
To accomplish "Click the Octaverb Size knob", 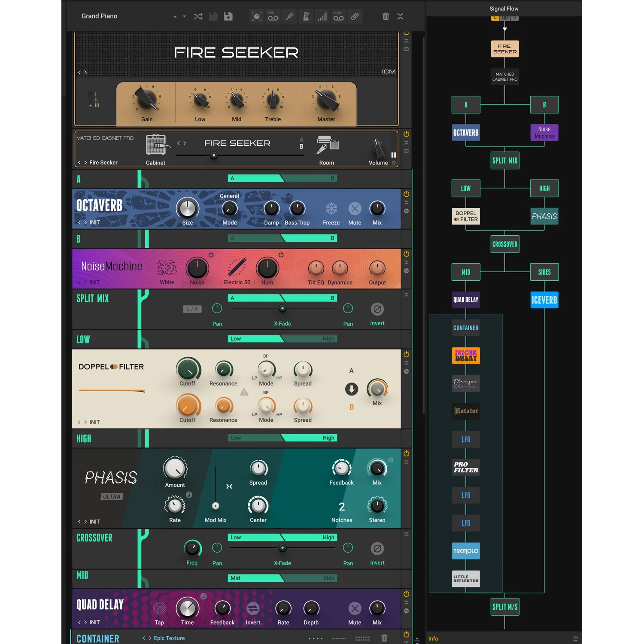I will pos(188,209).
